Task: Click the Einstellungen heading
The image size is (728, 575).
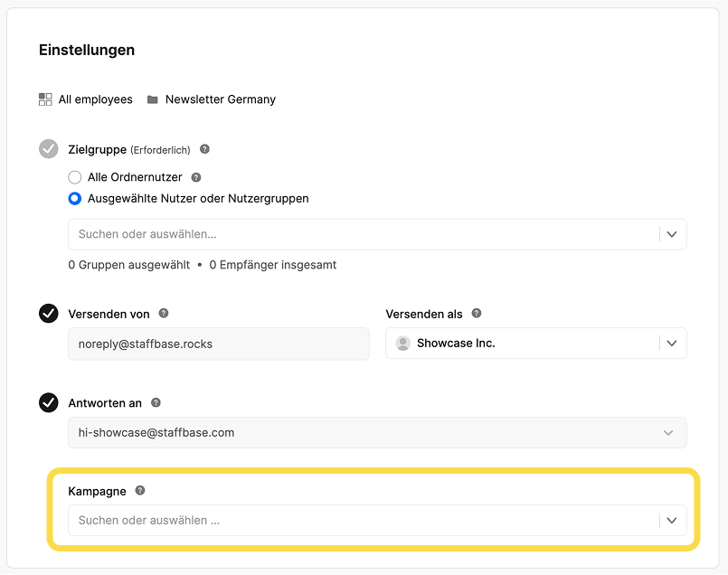Action: tap(87, 50)
